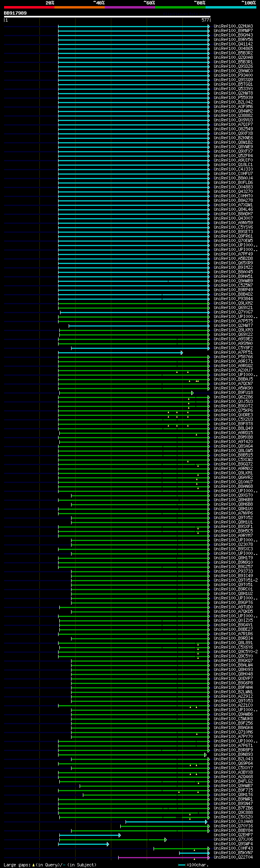This screenshot has height=868, width=260.
Task: Click the UniRef100_Q9T051-2 label
Action: point(236,580)
